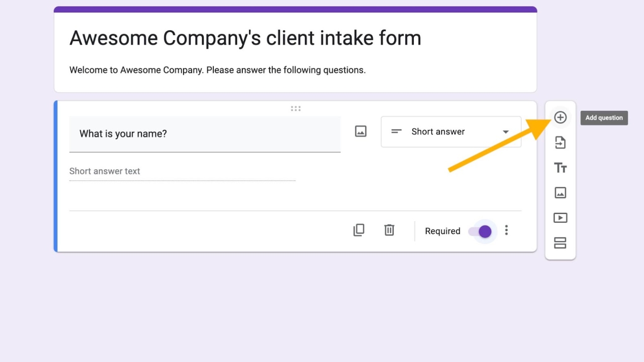This screenshot has height=362, width=644.
Task: Open the Short answer question type dropdown
Action: [x=451, y=132]
